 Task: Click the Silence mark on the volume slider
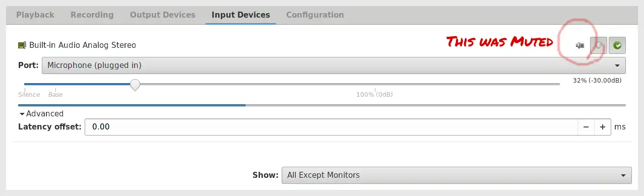(x=29, y=95)
